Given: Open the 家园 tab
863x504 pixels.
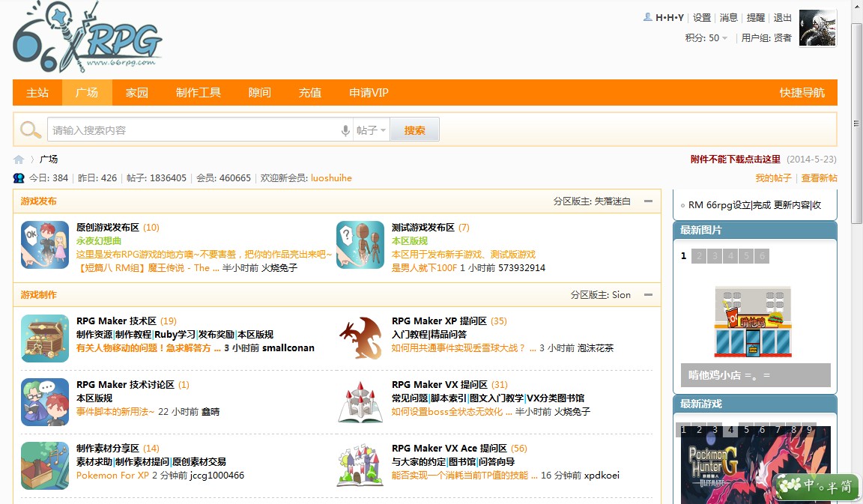Looking at the screenshot, I should coord(136,92).
